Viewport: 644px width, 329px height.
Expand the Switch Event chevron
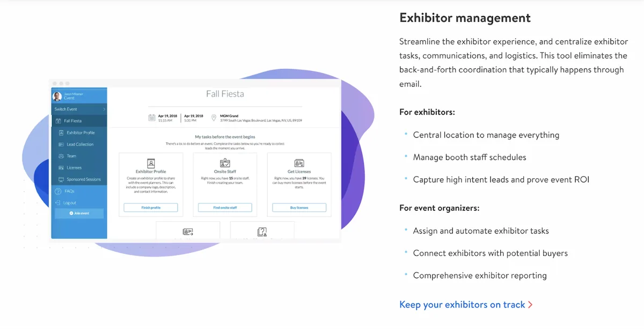tap(104, 109)
